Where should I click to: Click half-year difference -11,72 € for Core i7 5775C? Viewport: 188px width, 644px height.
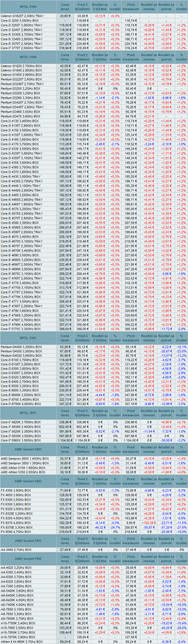click(x=166, y=329)
